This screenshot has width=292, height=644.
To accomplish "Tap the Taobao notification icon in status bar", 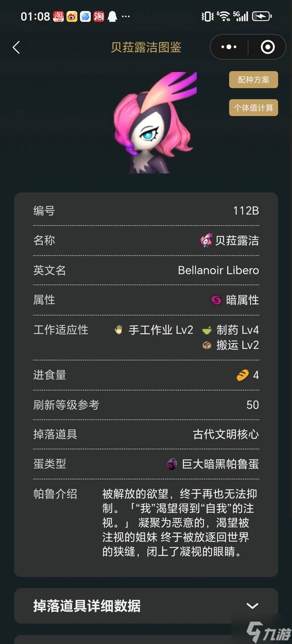I will pos(99,16).
